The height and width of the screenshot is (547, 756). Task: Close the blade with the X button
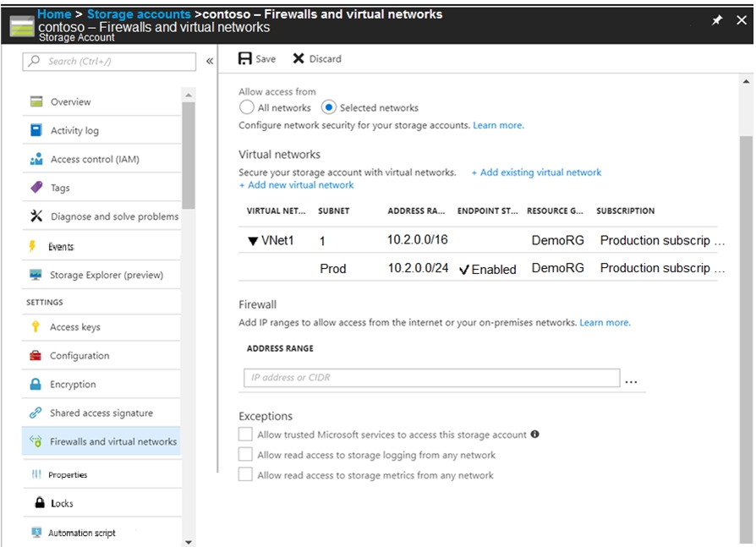[x=742, y=19]
